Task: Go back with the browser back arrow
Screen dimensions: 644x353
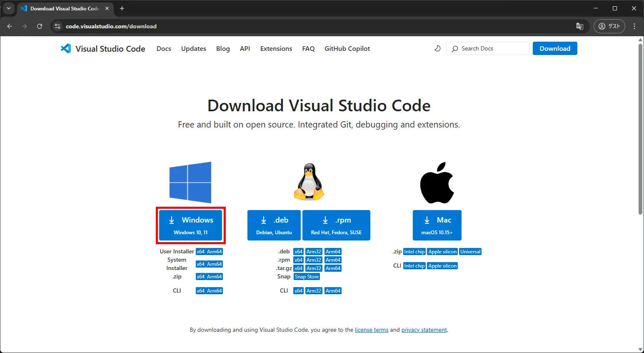Action: pyautogui.click(x=10, y=26)
